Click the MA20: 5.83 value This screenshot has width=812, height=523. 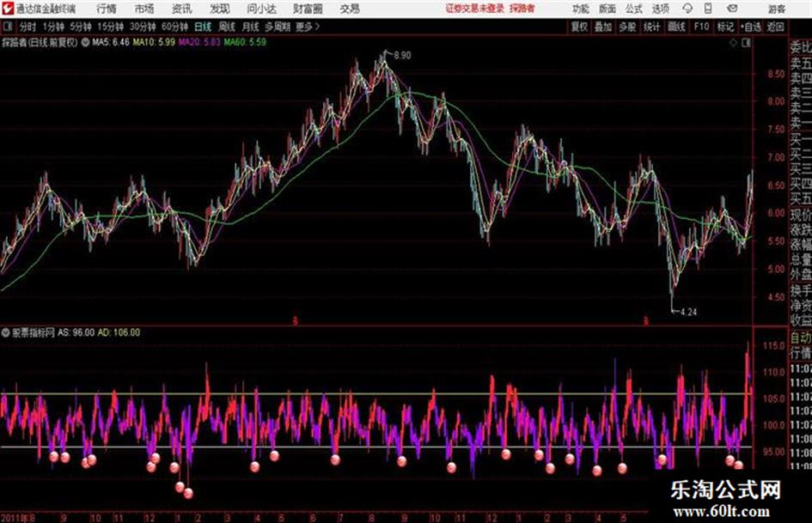200,42
